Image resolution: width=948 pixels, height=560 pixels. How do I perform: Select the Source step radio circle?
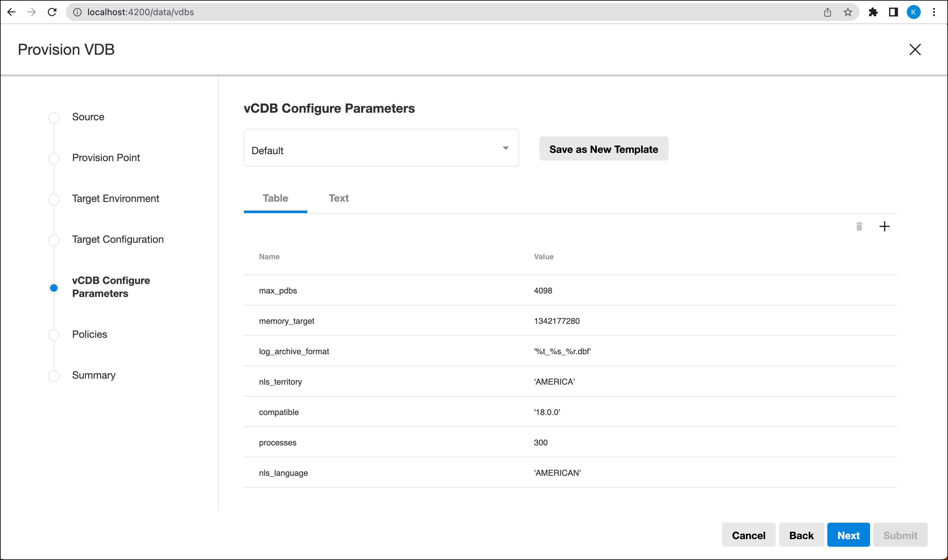click(54, 117)
